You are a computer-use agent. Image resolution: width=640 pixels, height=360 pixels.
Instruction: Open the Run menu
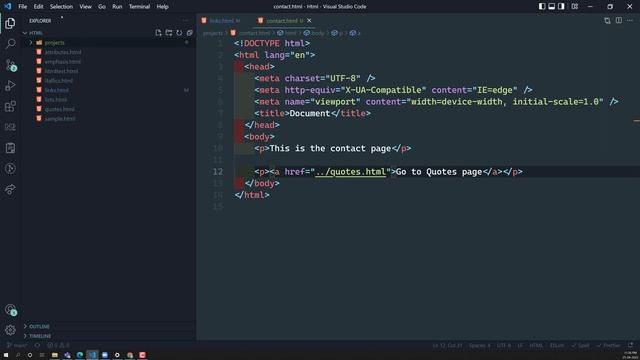click(x=117, y=7)
